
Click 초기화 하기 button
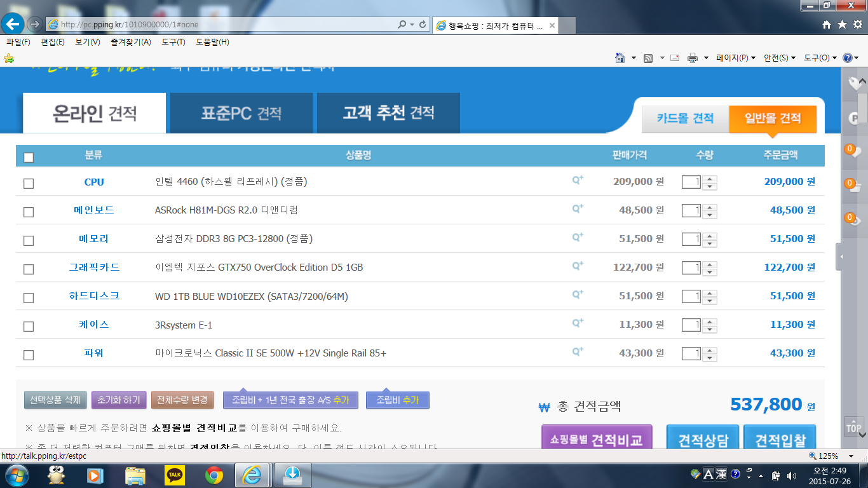tap(119, 400)
